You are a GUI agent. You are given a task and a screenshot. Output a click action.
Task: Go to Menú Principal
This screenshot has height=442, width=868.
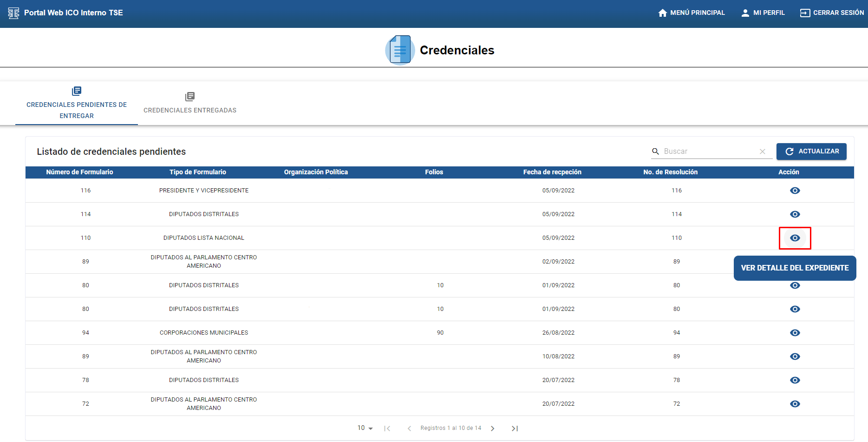point(692,13)
